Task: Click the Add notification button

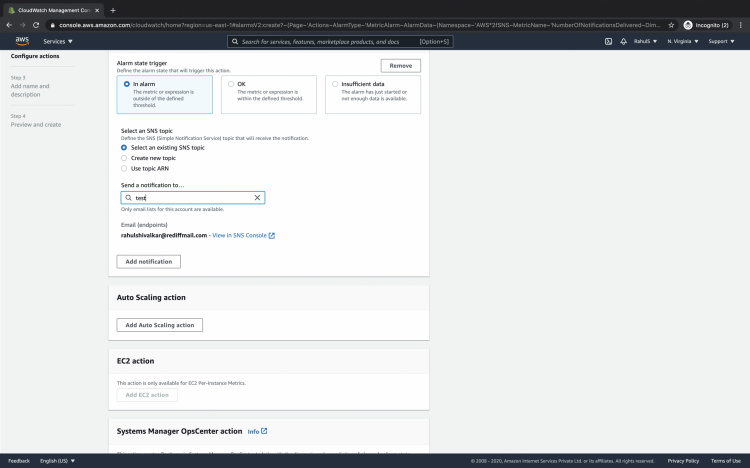Action: click(x=149, y=261)
